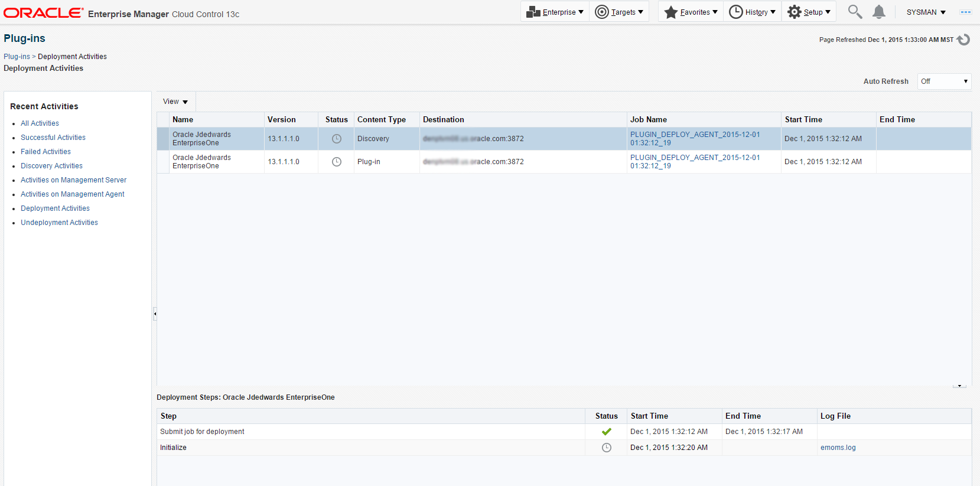Click the Oracle logo
The image size is (980, 486).
coord(44,12)
